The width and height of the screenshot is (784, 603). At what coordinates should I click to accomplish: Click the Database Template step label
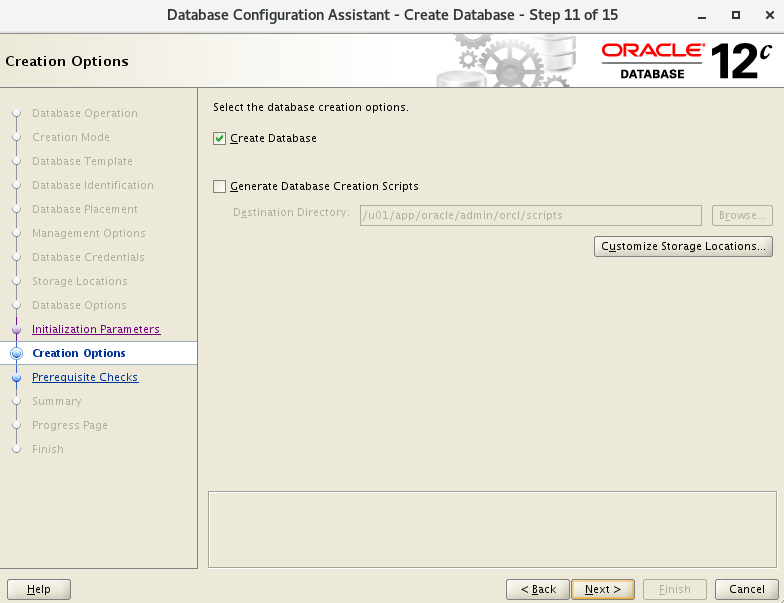click(x=82, y=161)
